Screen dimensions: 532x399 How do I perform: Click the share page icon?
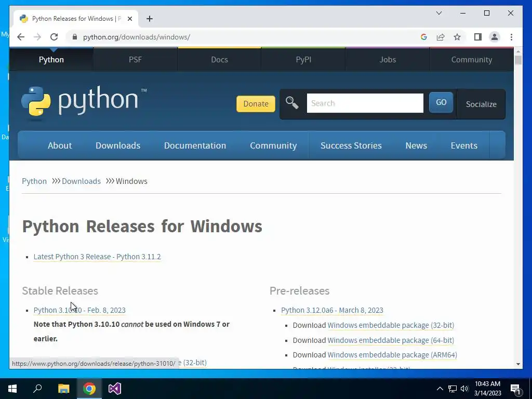click(441, 37)
